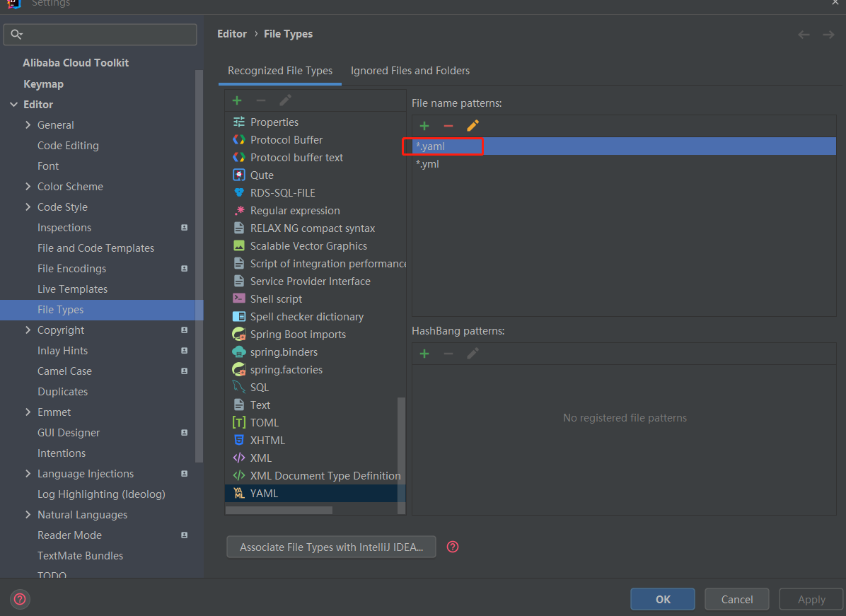This screenshot has width=846, height=616.
Task: Edit the selected recognized file type
Action: [x=285, y=100]
